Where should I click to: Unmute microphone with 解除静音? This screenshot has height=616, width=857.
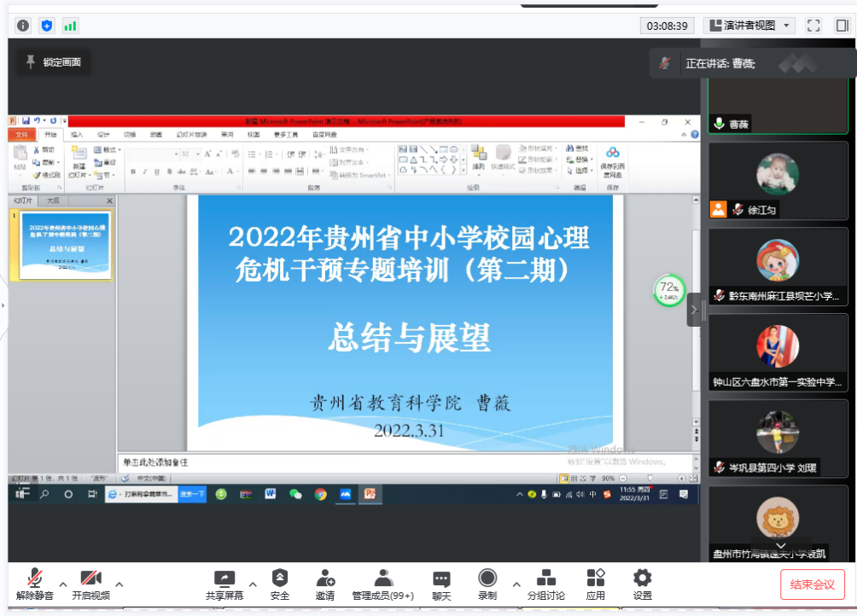click(35, 584)
